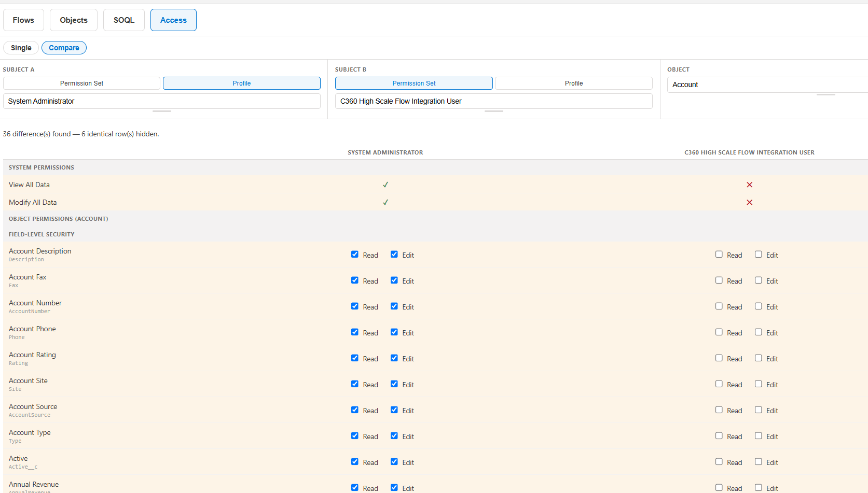Toggle C360 Read for Account Description
Image resolution: width=868 pixels, height=493 pixels.
point(719,255)
